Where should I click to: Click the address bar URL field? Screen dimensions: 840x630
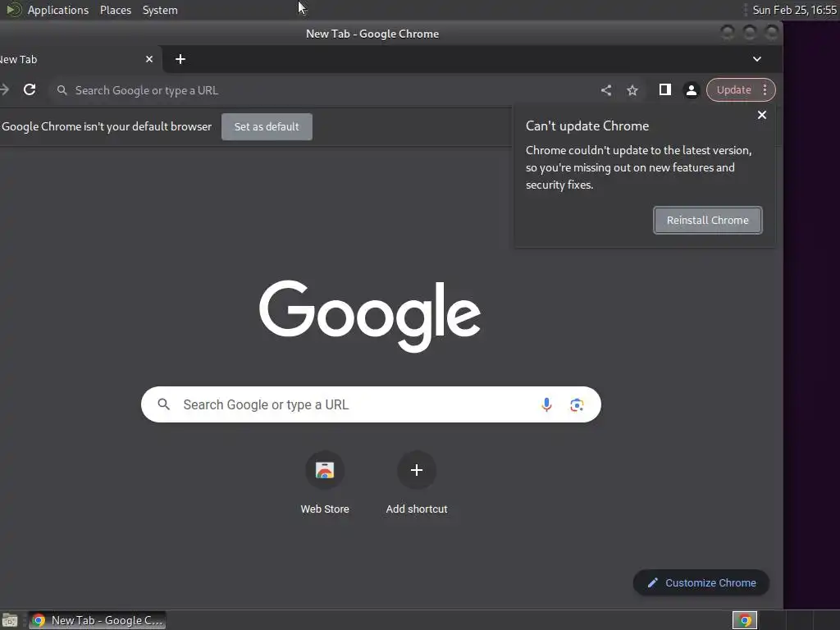tap(322, 90)
